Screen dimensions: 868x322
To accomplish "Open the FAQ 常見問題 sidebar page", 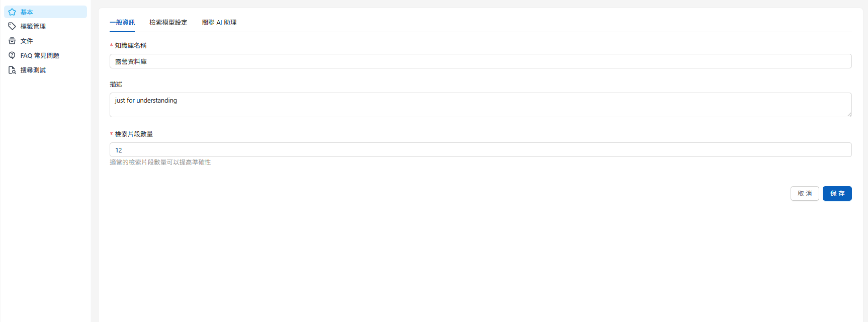I will tap(40, 55).
